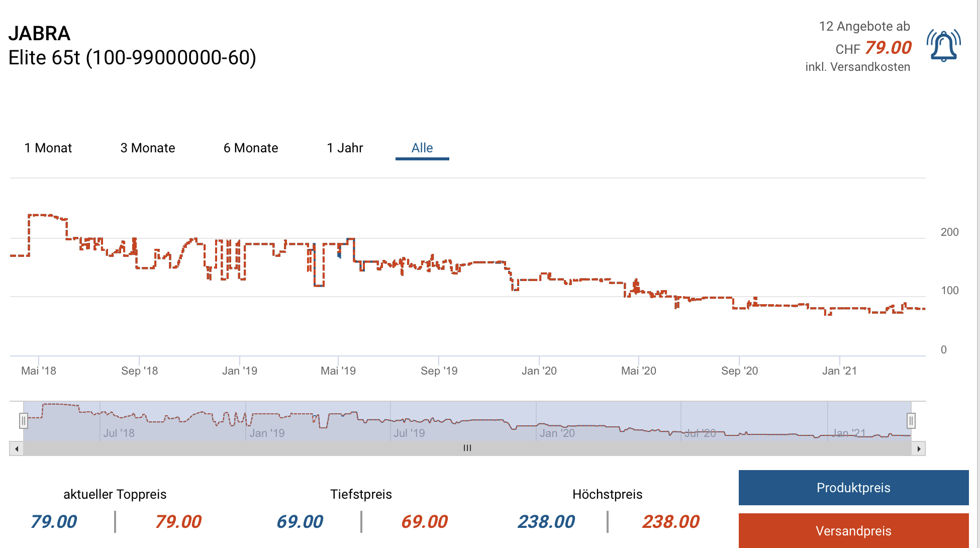Click the navigator scroll right arrow
Image resolution: width=980 pixels, height=548 pixels.
coord(919,448)
